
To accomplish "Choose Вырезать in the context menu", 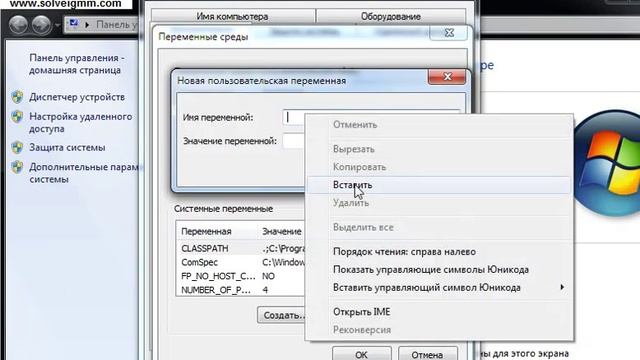I will 438,149.
